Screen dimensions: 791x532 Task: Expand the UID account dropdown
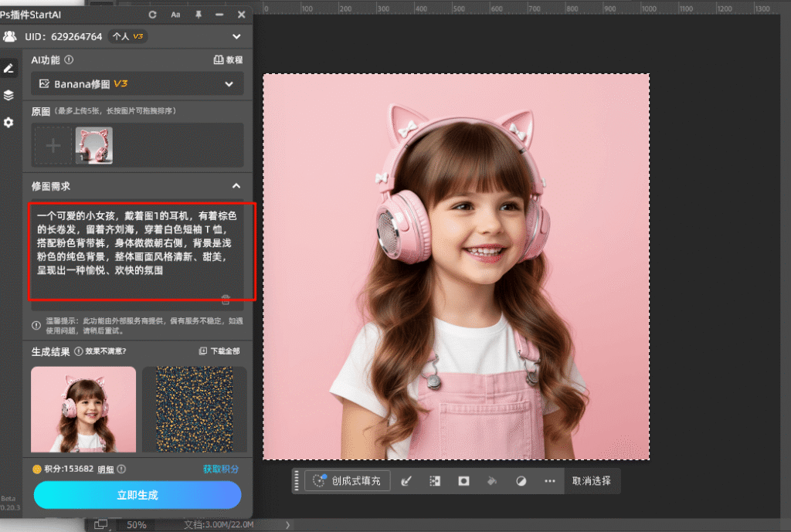(x=236, y=36)
